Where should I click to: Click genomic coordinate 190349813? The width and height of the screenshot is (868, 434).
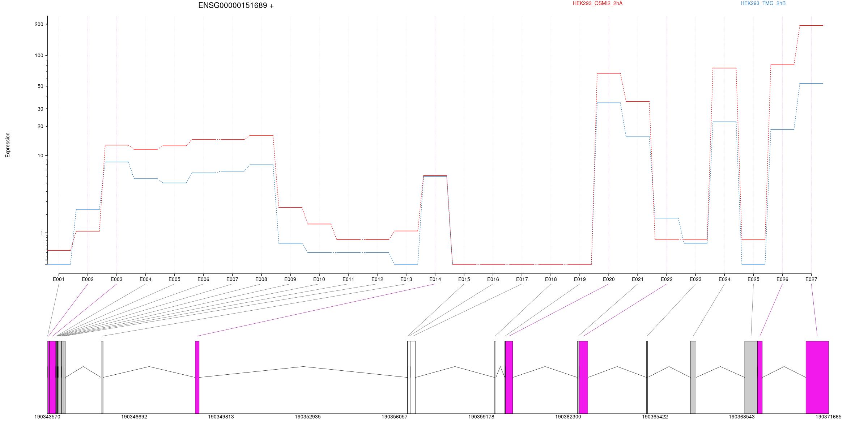point(221,417)
